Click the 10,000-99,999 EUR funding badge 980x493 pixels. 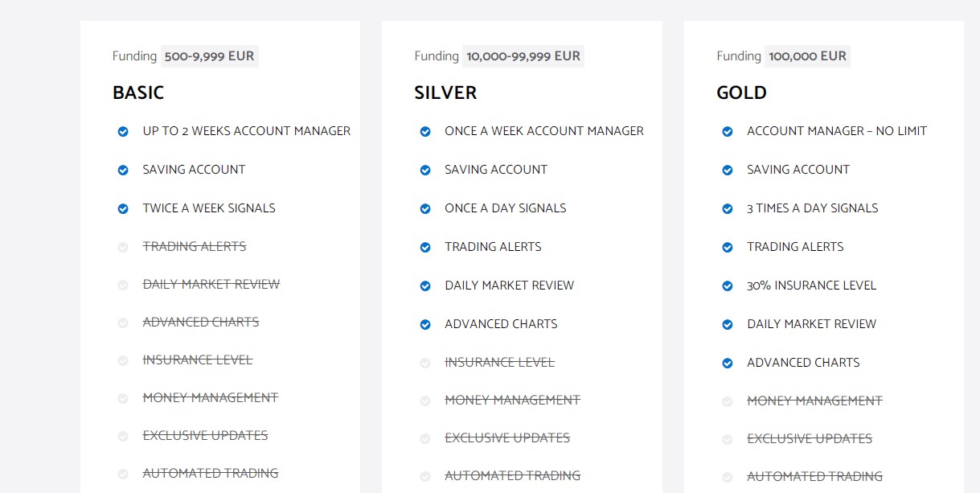click(x=523, y=56)
